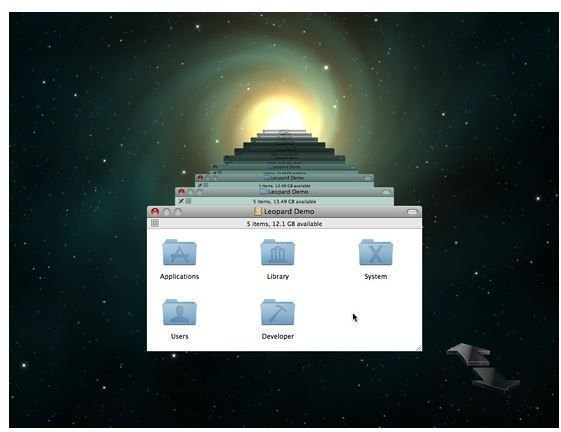This screenshot has width=561, height=432.
Task: Select the "5 items, 12.1 GB available" status text
Action: [x=284, y=224]
